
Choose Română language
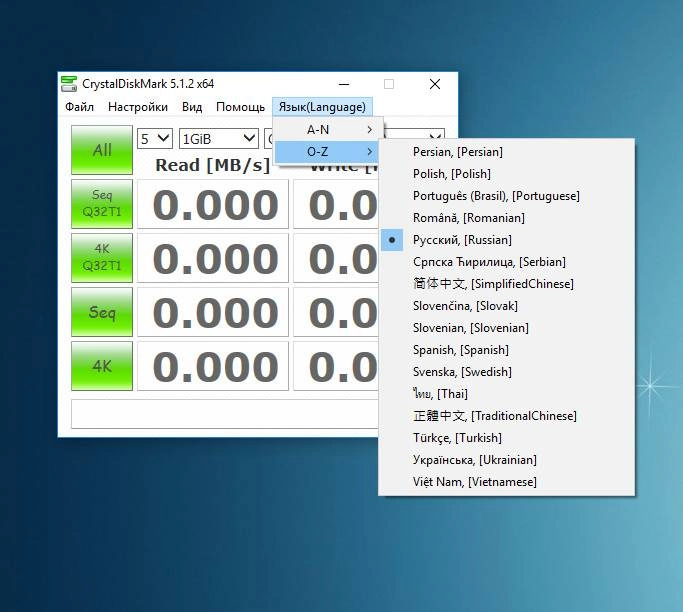point(506,218)
